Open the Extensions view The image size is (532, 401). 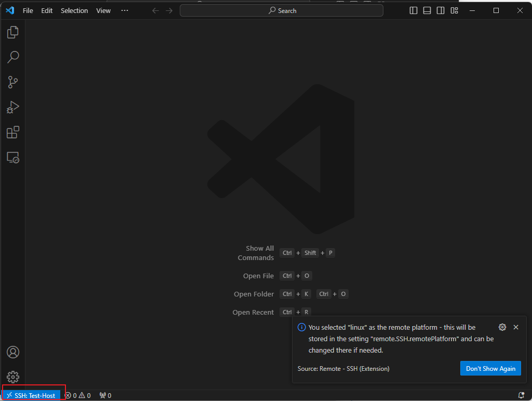[x=13, y=133]
